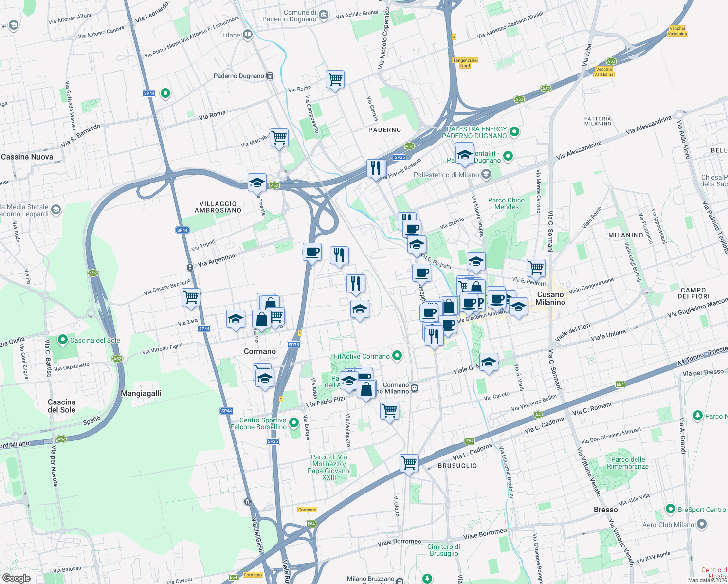
Task: Open the coffee cup pin on Via Argentina
Action: (312, 253)
